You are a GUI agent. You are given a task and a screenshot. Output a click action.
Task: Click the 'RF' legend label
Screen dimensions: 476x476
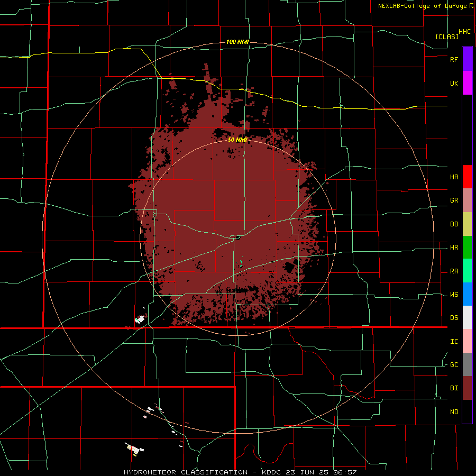point(454,59)
